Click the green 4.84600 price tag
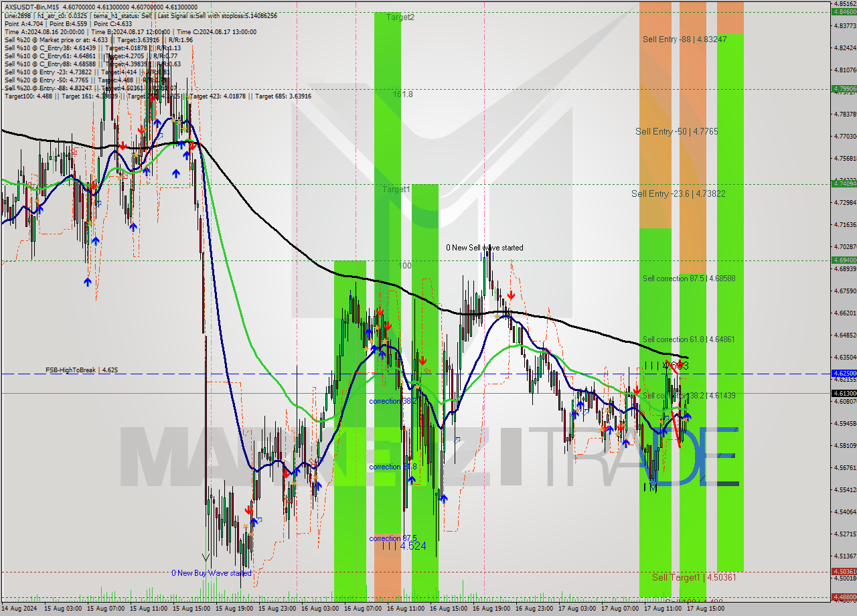This screenshot has height=616, width=857. click(844, 11)
